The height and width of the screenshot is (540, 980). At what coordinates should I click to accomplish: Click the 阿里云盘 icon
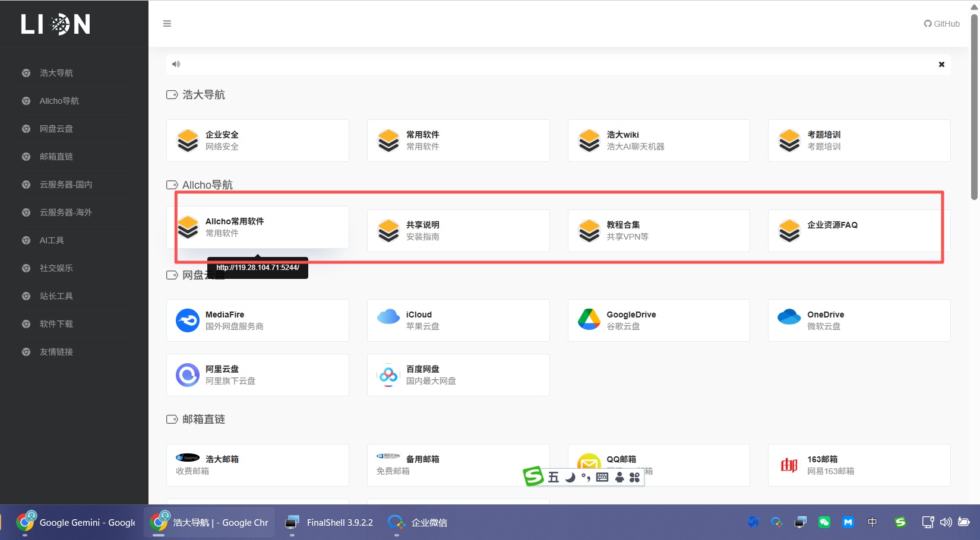tap(188, 375)
